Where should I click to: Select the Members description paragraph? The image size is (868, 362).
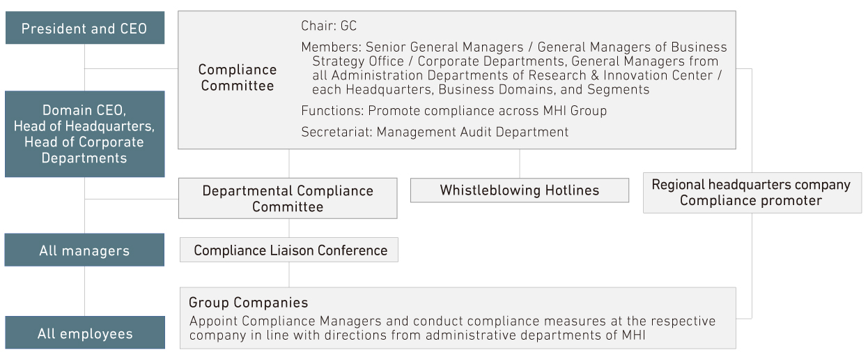click(514, 68)
